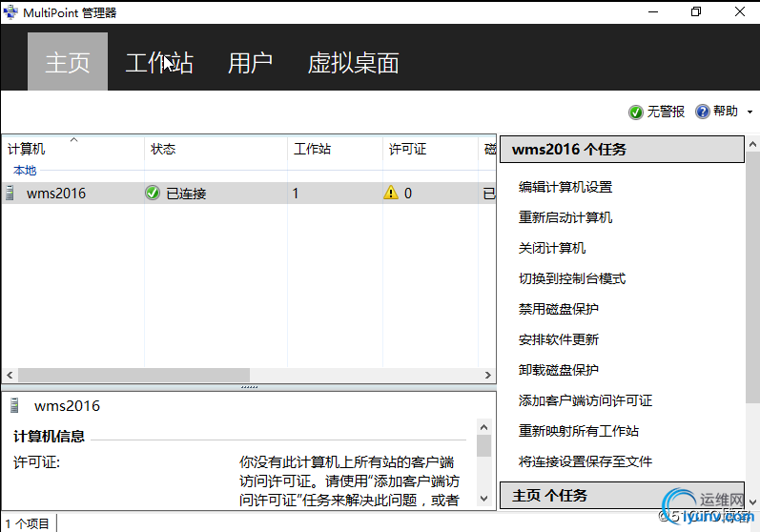
Task: Click the 许可证: label in details
Action: pyautogui.click(x=37, y=462)
